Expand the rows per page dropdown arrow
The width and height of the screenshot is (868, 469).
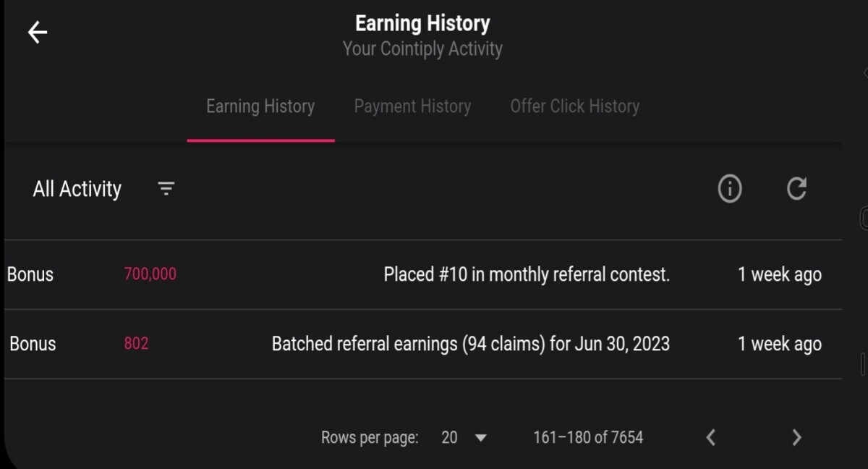click(x=481, y=438)
